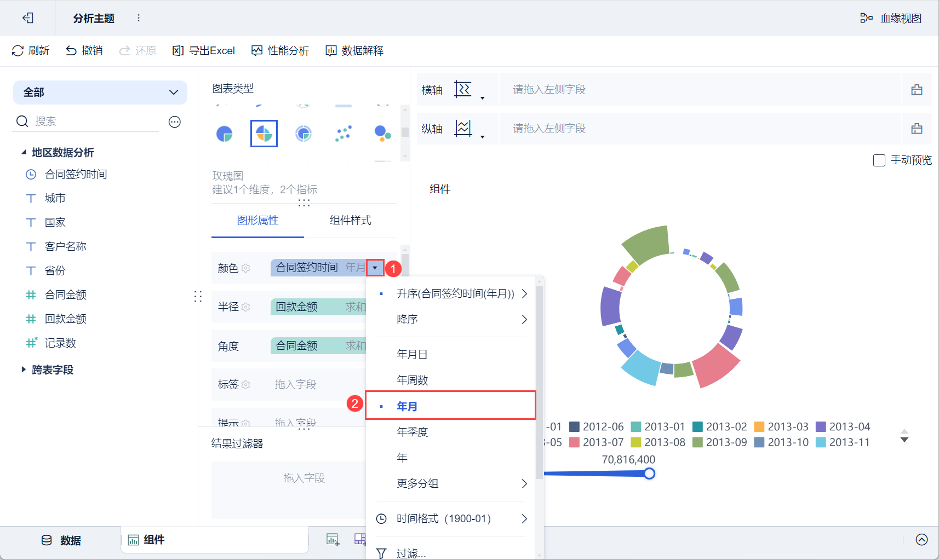Open the 合同签约时间 color field dropdown arrow
The width and height of the screenshot is (939, 560).
375,268
